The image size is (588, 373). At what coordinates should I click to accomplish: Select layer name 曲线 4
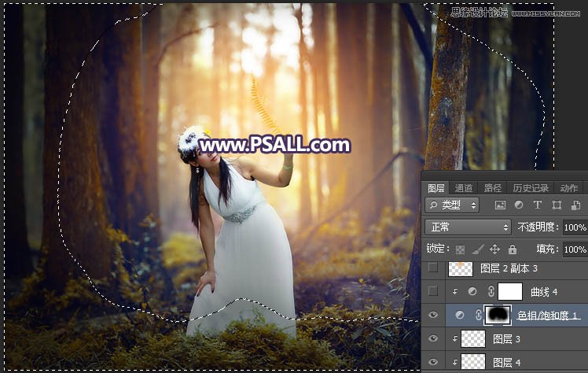pyautogui.click(x=544, y=292)
